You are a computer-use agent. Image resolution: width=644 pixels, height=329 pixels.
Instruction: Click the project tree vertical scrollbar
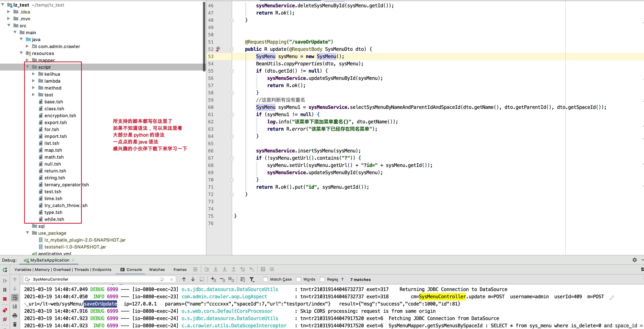[204, 36]
